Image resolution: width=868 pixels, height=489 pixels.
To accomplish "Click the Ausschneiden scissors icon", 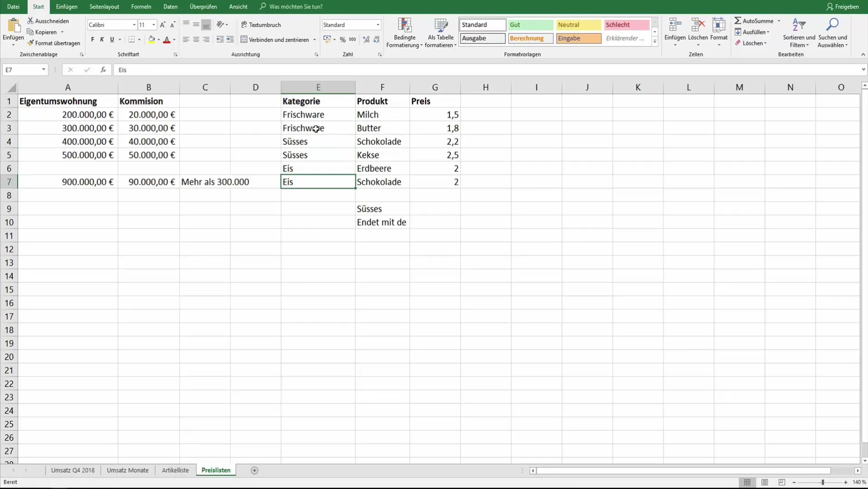I will click(30, 21).
